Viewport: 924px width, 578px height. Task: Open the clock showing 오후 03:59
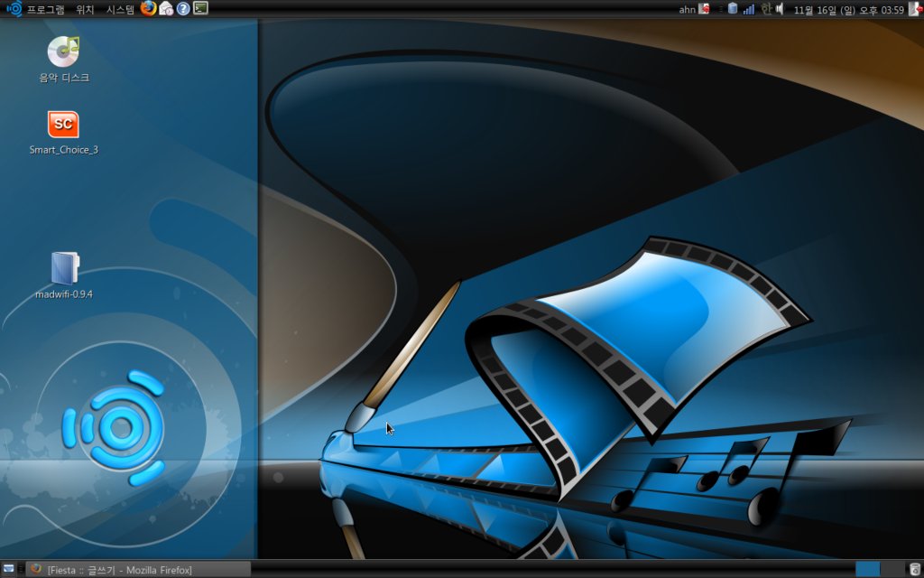point(848,9)
